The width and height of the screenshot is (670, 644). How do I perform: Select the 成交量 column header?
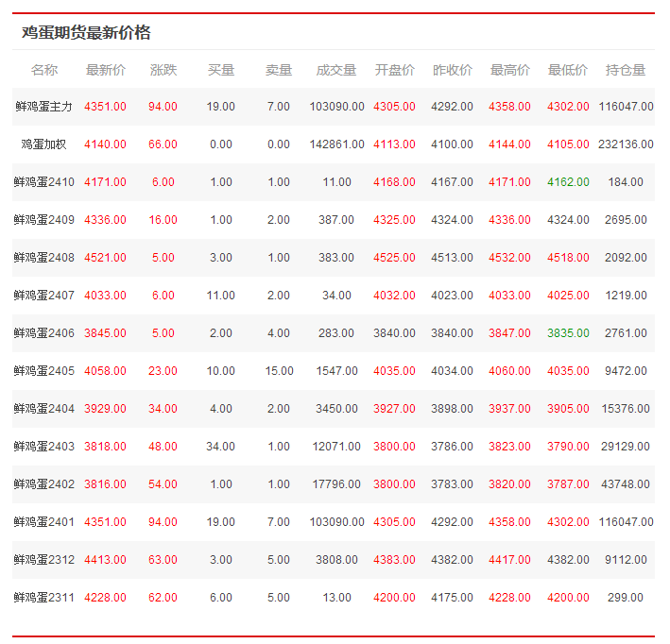pyautogui.click(x=336, y=70)
